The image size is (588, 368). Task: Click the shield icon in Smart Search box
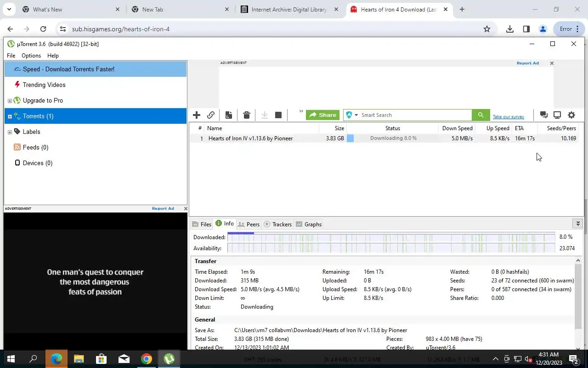(x=349, y=115)
